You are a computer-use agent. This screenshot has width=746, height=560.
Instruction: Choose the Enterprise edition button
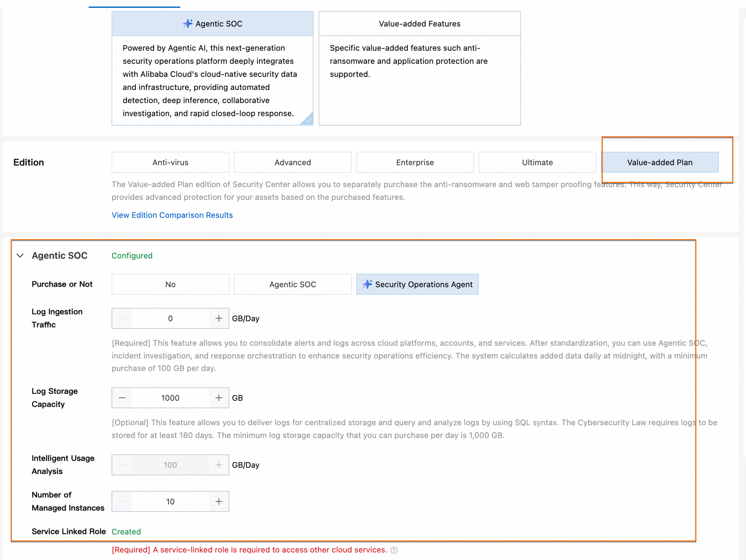pyautogui.click(x=415, y=163)
